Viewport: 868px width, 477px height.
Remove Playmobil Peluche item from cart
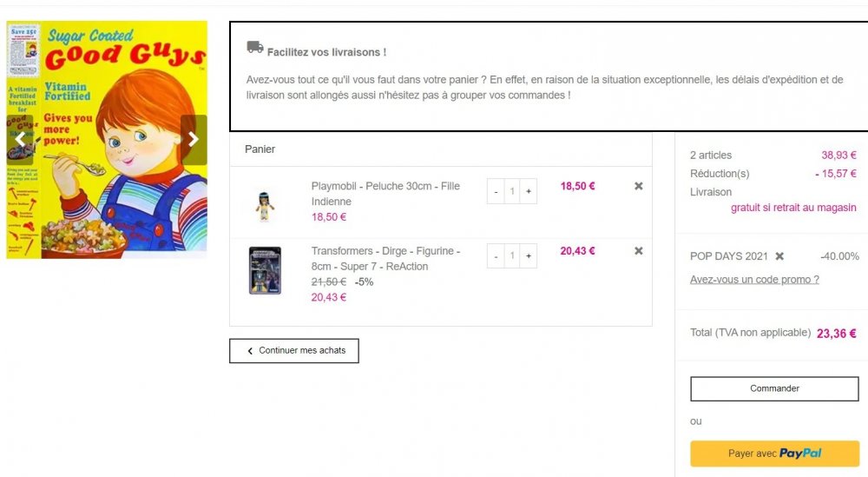[639, 186]
